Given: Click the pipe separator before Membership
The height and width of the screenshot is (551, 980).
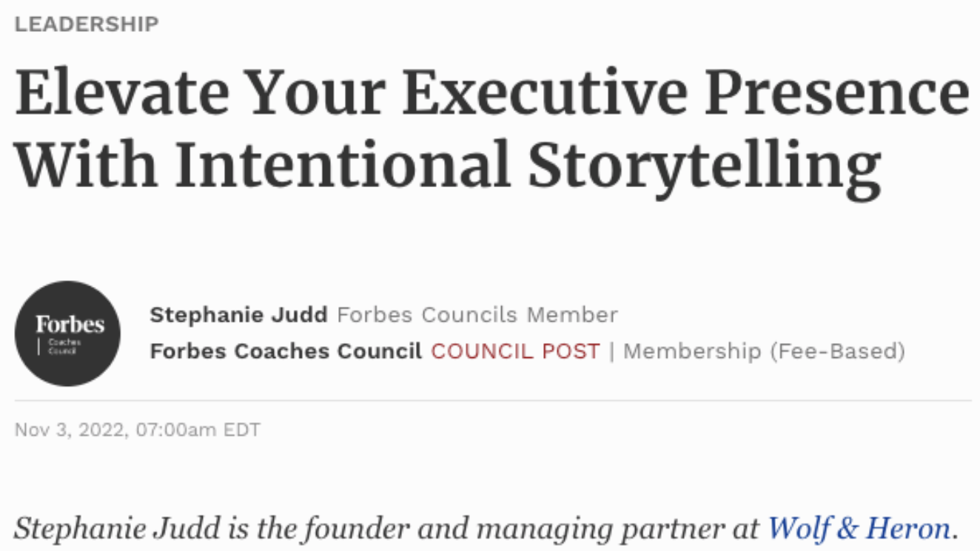Looking at the screenshot, I should point(611,351).
